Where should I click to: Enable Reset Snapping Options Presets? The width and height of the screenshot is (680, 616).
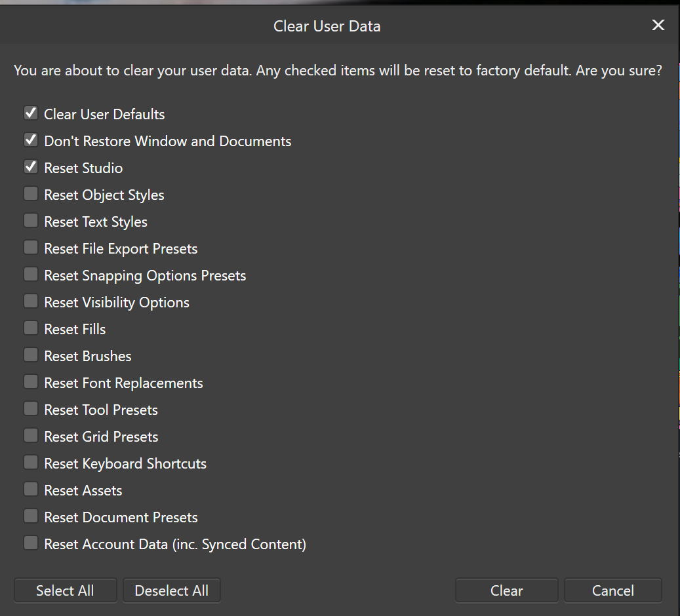(x=31, y=275)
